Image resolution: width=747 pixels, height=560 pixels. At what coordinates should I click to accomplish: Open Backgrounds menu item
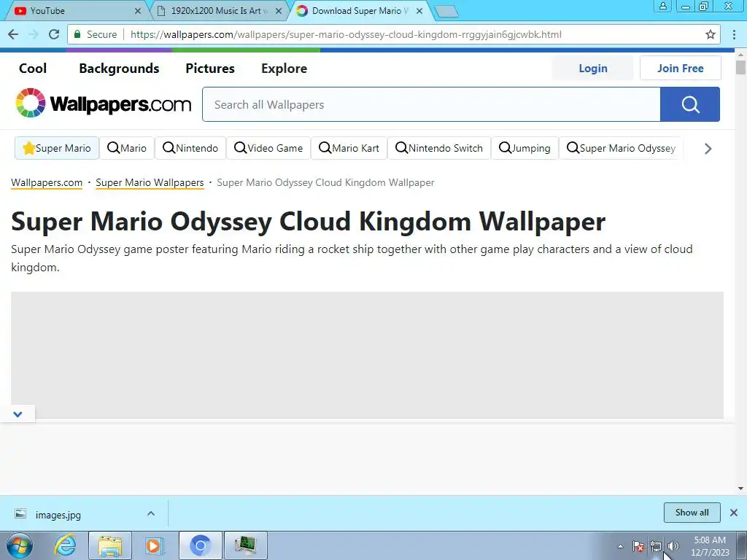coord(119,68)
